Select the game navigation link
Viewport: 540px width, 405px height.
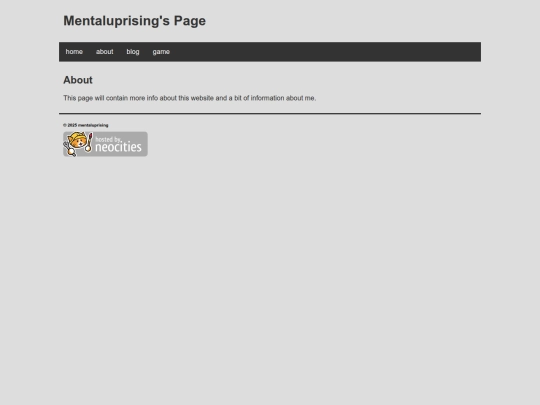161,52
